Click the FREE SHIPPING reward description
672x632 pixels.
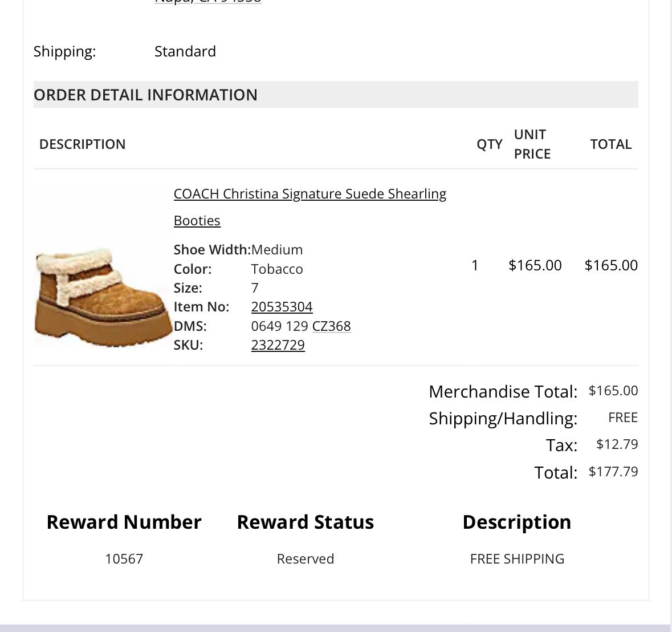[x=517, y=558]
